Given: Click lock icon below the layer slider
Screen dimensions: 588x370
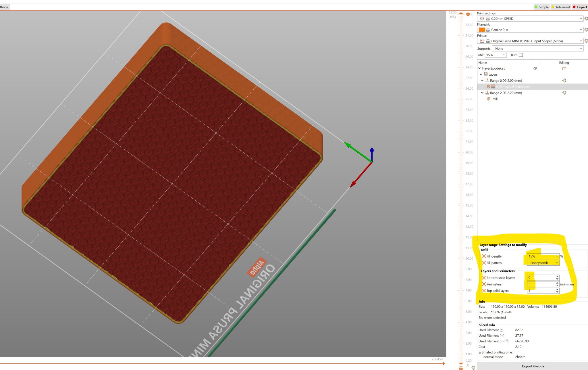Looking at the screenshot, I should coord(461,368).
